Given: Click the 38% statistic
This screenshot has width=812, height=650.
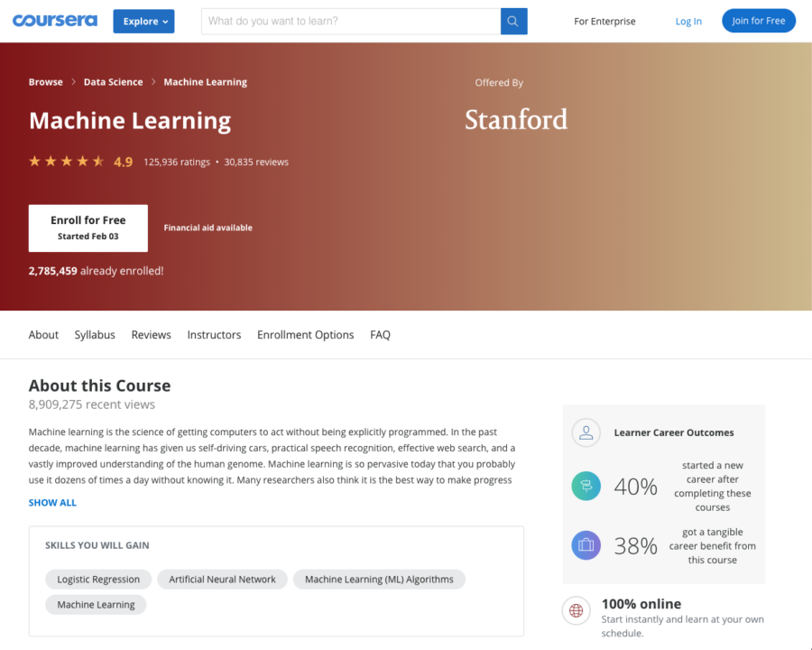Looking at the screenshot, I should [x=635, y=546].
